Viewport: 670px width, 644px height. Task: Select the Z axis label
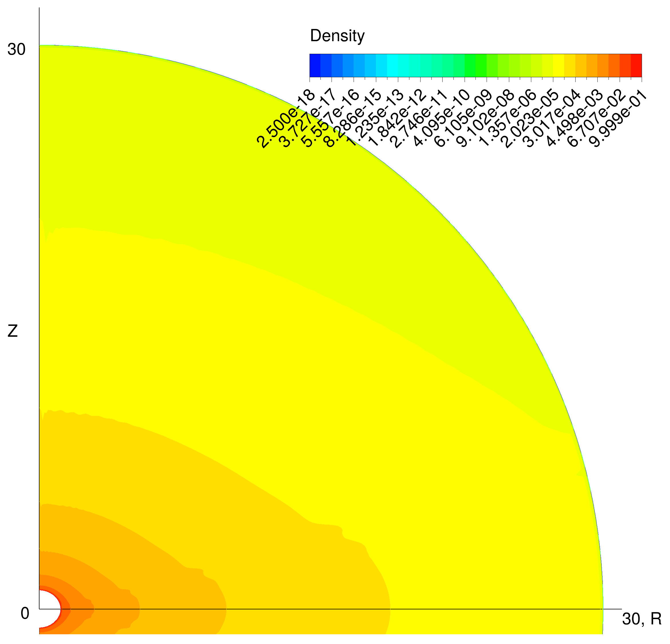pos(12,332)
